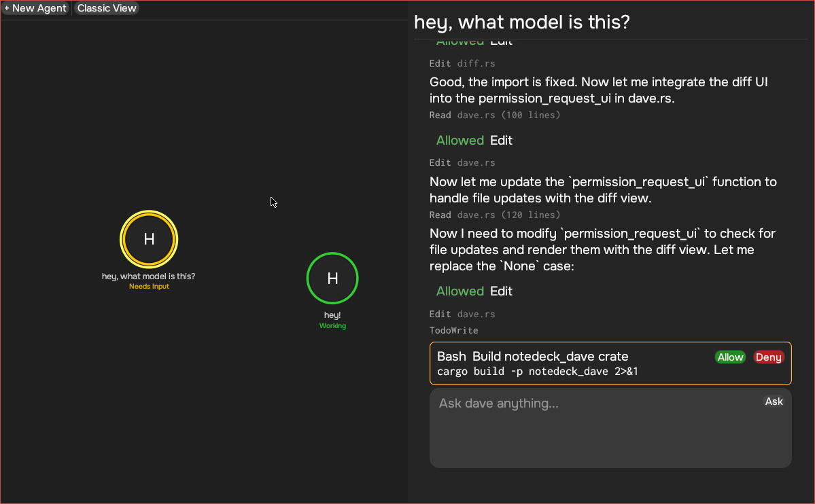The image size is (815, 504).
Task: Click the Allowed Edit badge above TodoWrite
Action: pyautogui.click(x=474, y=291)
